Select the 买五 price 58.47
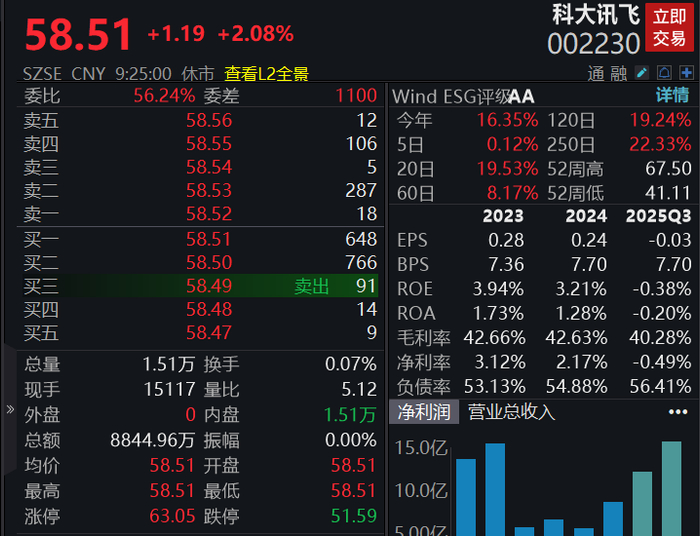The height and width of the screenshot is (536, 700). point(209,332)
